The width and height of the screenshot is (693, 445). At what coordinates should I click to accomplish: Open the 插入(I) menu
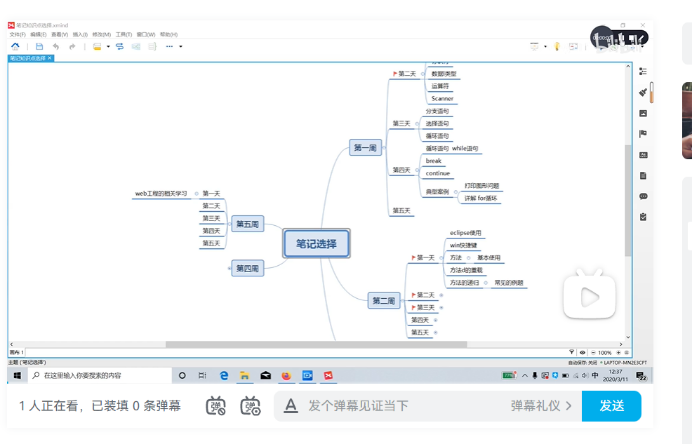[x=79, y=34]
